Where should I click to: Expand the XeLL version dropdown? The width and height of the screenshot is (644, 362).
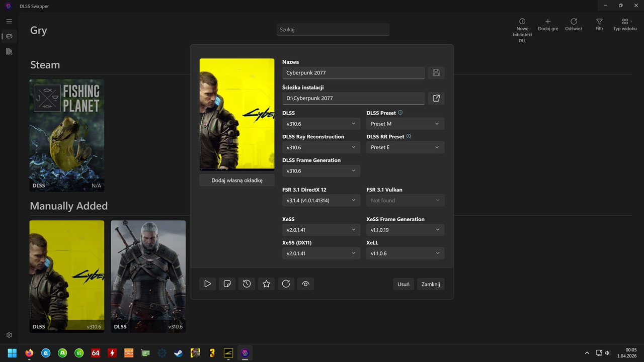point(406,253)
